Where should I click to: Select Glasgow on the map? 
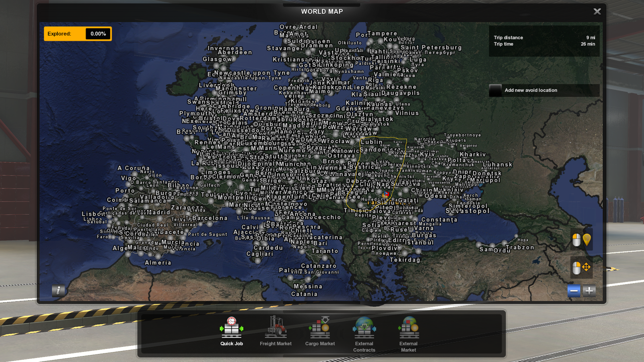coord(217,59)
